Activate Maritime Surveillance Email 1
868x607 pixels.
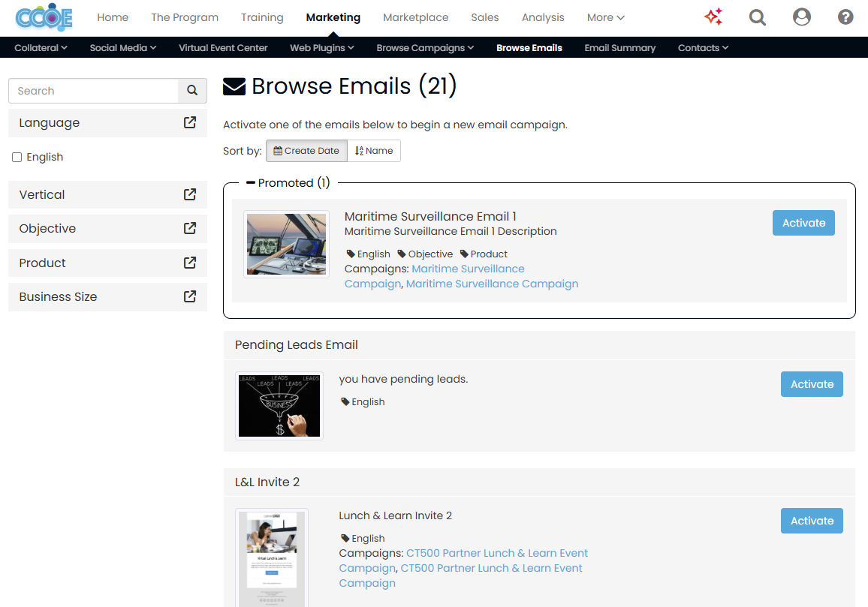(x=803, y=223)
